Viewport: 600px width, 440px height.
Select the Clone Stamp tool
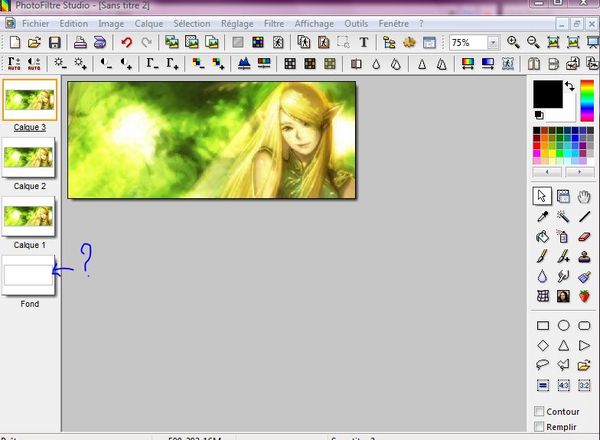point(584,256)
